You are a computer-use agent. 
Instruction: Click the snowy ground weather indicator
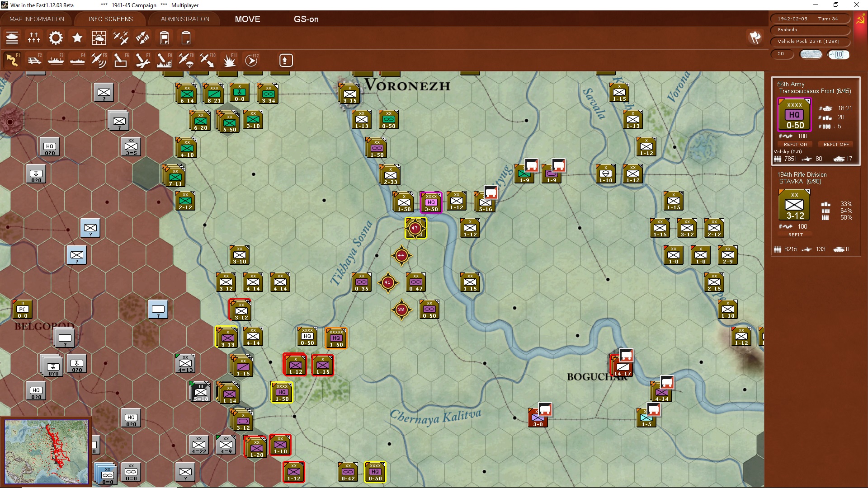pyautogui.click(x=811, y=54)
